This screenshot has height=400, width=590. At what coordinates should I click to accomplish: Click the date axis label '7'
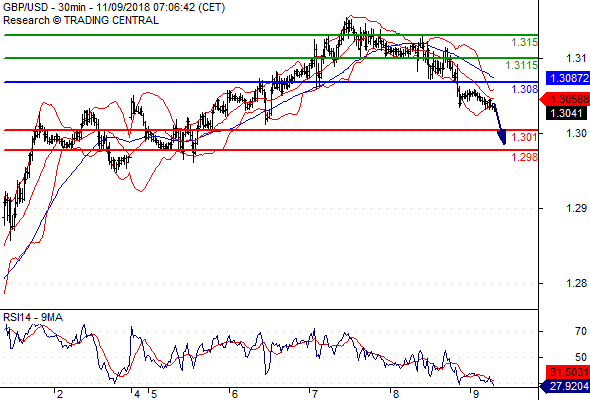[x=315, y=394]
